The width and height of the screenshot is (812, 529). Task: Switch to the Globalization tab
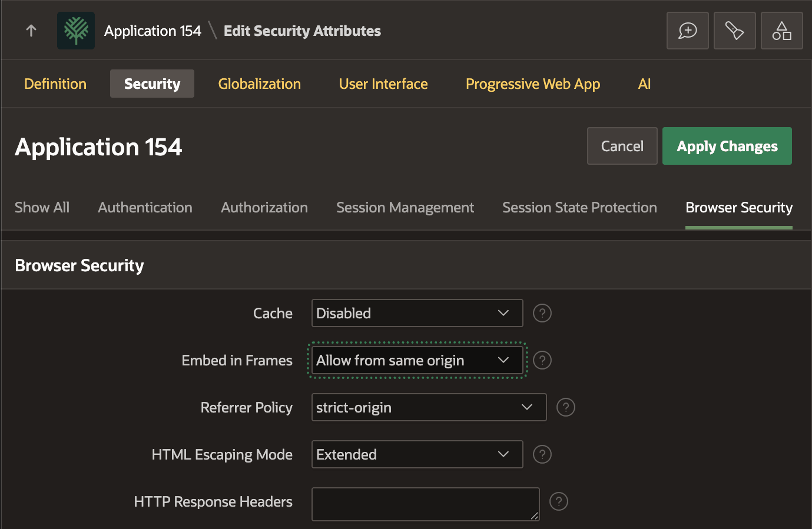(259, 84)
